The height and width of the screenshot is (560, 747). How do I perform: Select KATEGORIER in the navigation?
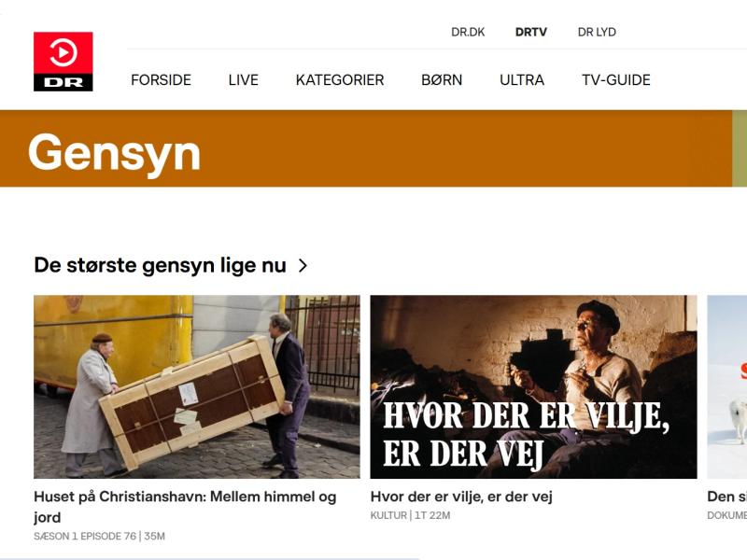(x=340, y=80)
